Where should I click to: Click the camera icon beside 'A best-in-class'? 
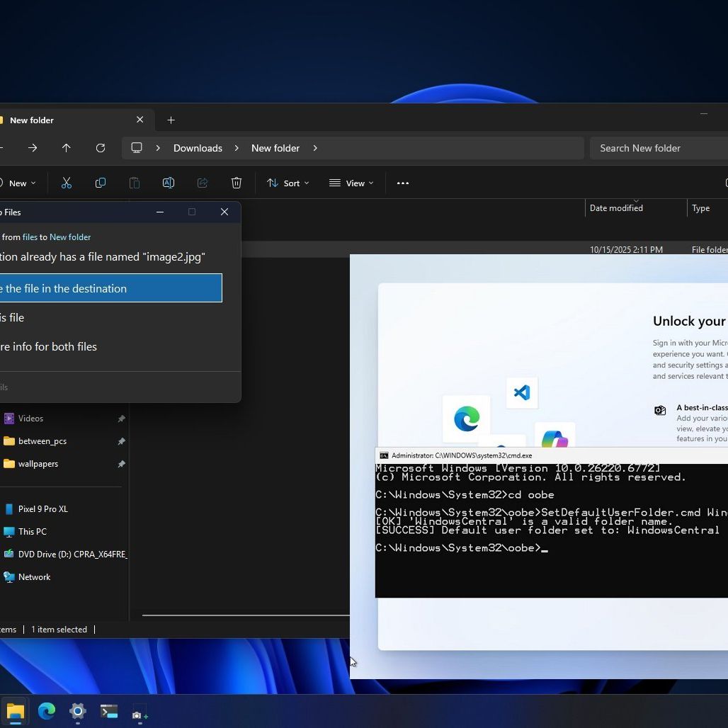click(x=660, y=410)
